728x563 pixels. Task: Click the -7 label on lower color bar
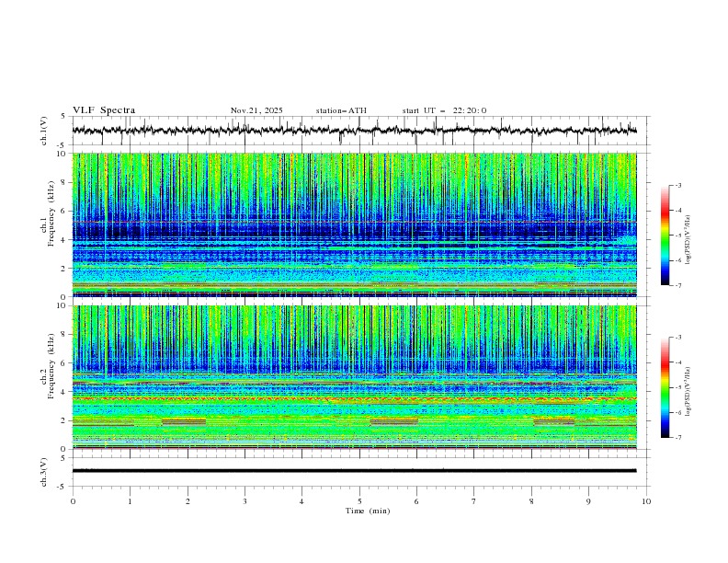(x=677, y=438)
